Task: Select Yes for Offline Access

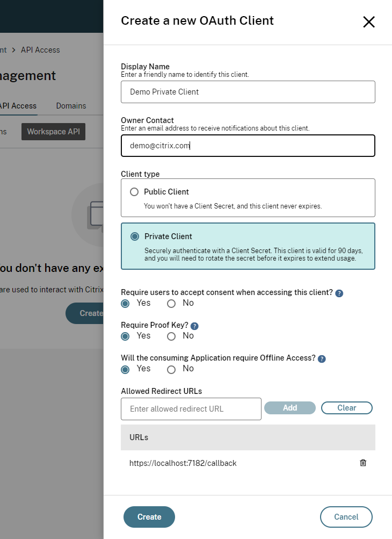Action: [125, 369]
